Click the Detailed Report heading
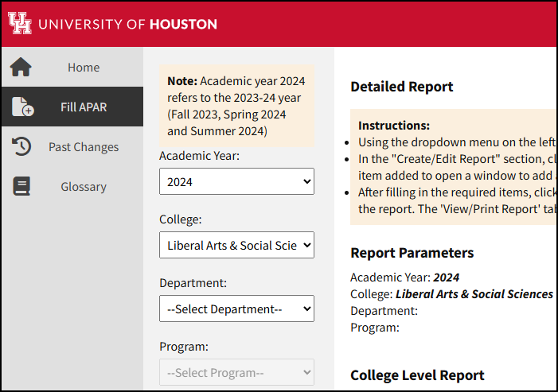Screen dimensions: 558x392 coord(402,87)
